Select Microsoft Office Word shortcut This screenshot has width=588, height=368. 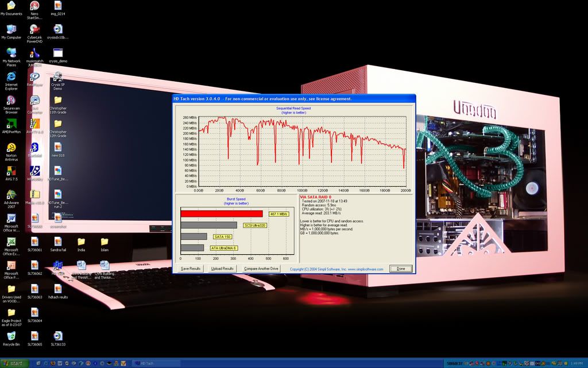[11, 223]
